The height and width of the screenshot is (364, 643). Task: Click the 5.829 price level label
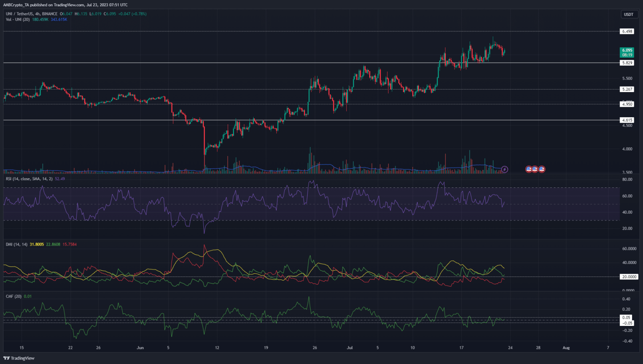point(627,62)
